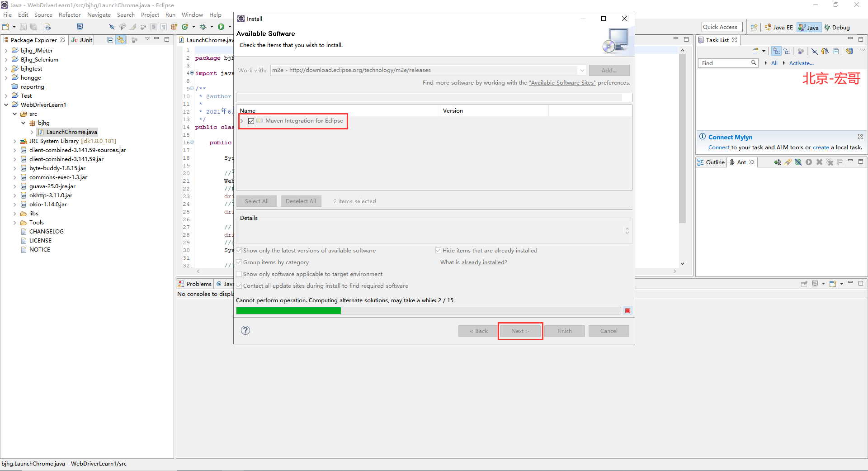Collapse the src folder
Screen dimensions: 868x471
(x=15, y=114)
